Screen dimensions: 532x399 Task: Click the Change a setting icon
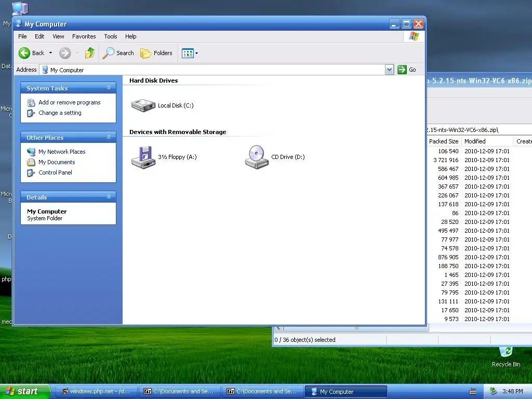click(31, 113)
